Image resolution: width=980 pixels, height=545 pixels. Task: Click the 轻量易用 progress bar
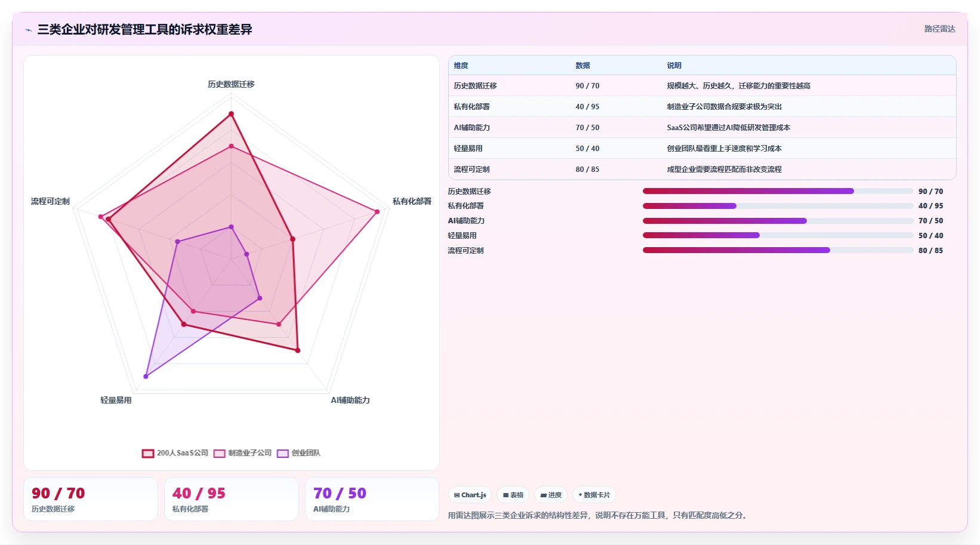click(x=778, y=235)
